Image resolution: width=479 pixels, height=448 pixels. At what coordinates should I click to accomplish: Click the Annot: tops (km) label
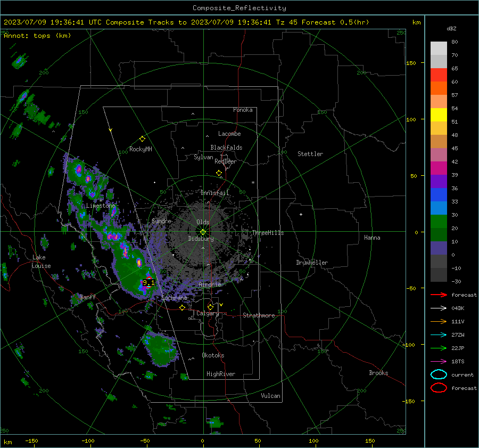pos(37,36)
